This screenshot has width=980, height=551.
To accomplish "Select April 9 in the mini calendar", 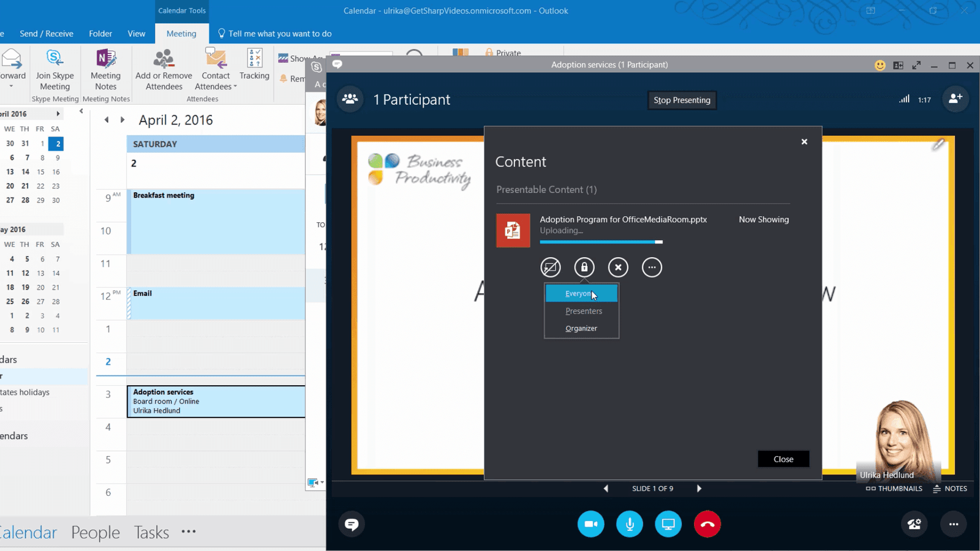I will [x=58, y=158].
